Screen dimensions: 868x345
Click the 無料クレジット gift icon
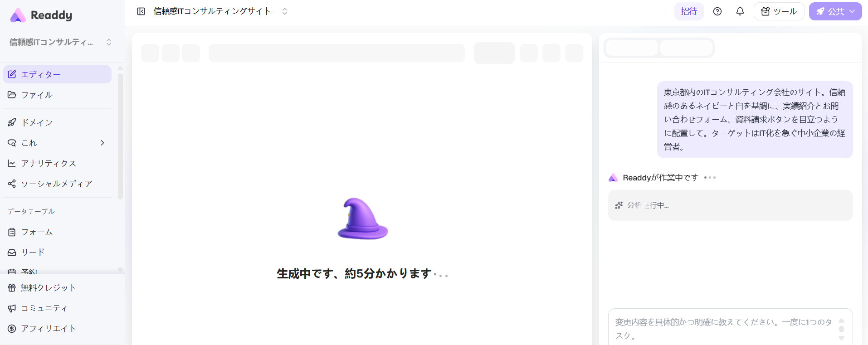point(12,288)
